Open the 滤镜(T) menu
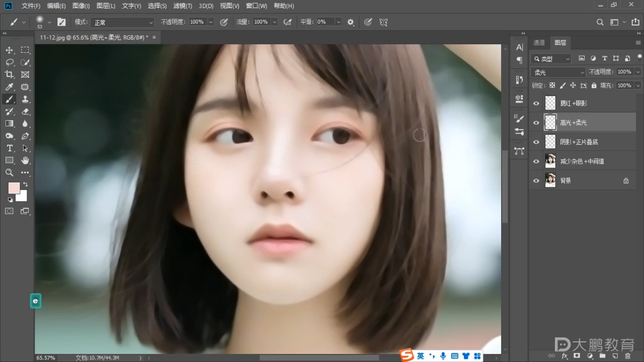Screen dimensions: 644x362 [x=183, y=6]
